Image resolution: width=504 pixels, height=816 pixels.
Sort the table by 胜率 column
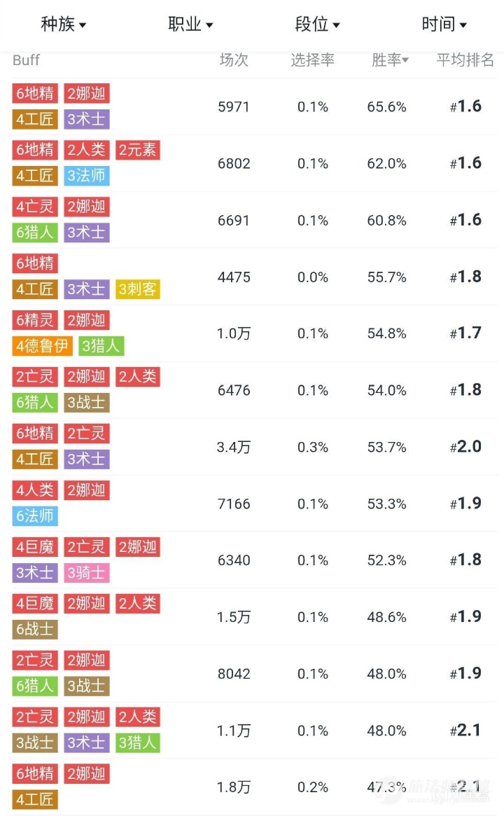coord(387,60)
